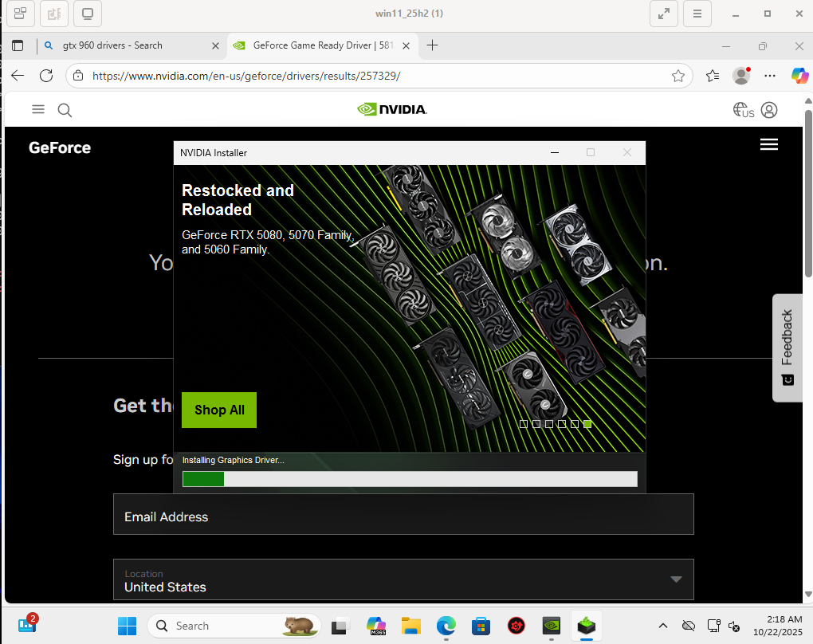The height and width of the screenshot is (644, 813).
Task: Open the NVIDIA site hamburger menu
Action: point(38,110)
